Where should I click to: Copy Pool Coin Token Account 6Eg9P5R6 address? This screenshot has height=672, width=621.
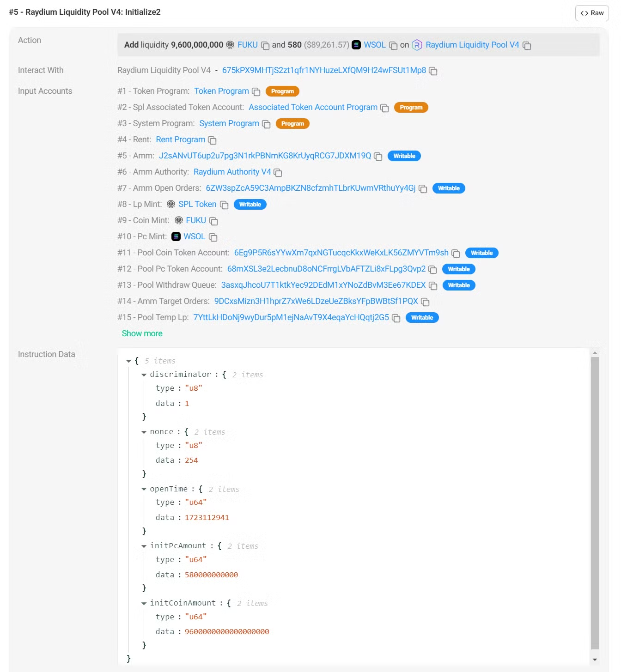456,254
